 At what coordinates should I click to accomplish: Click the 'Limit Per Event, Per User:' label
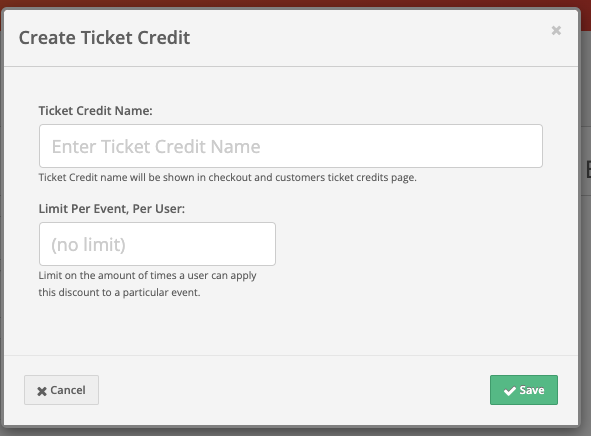tap(112, 209)
